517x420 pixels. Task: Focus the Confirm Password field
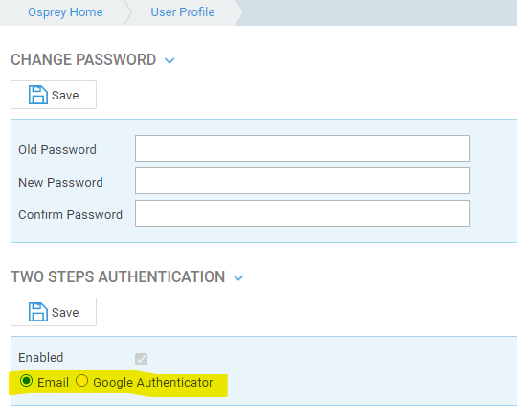[303, 213]
